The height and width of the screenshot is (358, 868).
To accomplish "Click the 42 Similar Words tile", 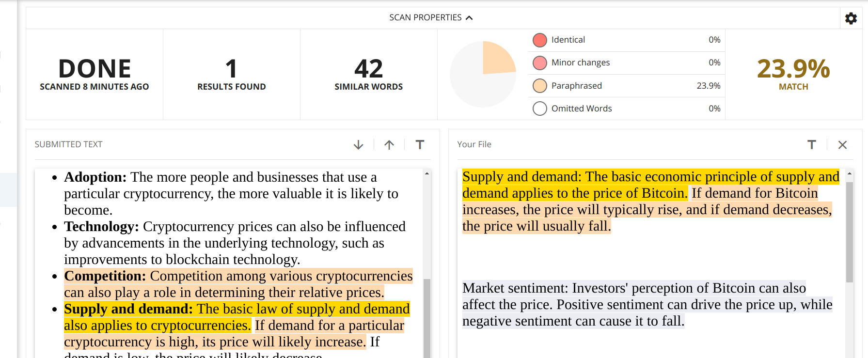I will click(x=369, y=74).
